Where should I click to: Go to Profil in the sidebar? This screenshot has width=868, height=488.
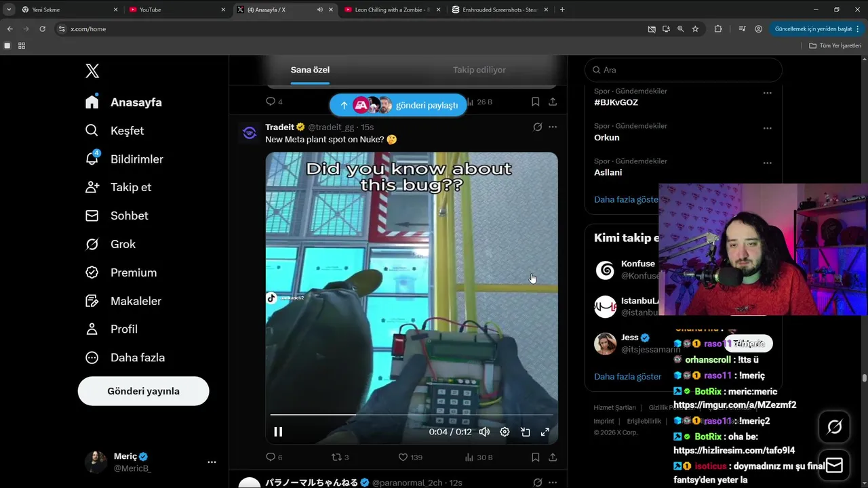click(111, 329)
